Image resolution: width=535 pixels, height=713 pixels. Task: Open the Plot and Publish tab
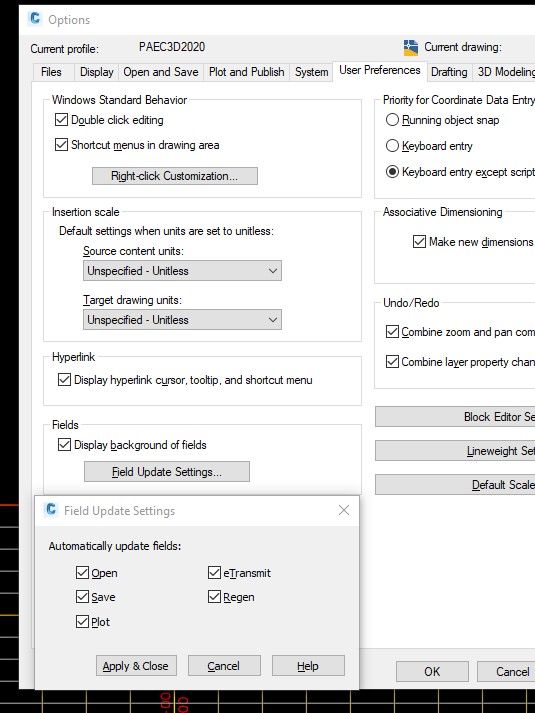[x=246, y=72]
